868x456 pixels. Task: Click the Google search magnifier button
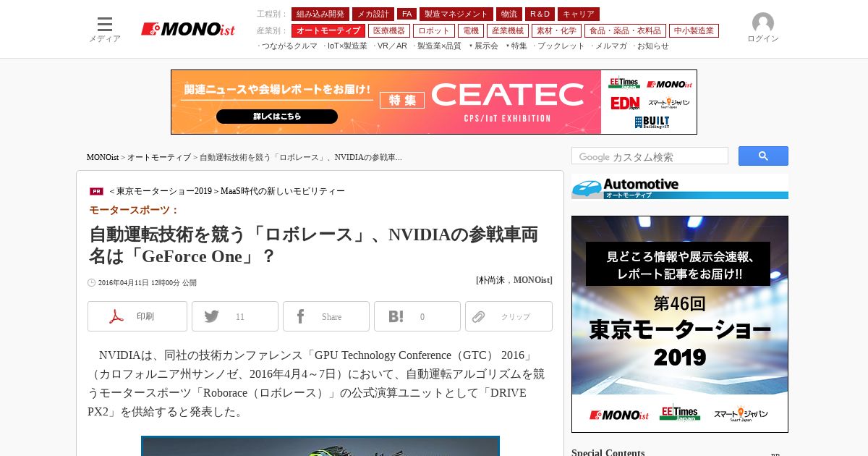point(763,156)
